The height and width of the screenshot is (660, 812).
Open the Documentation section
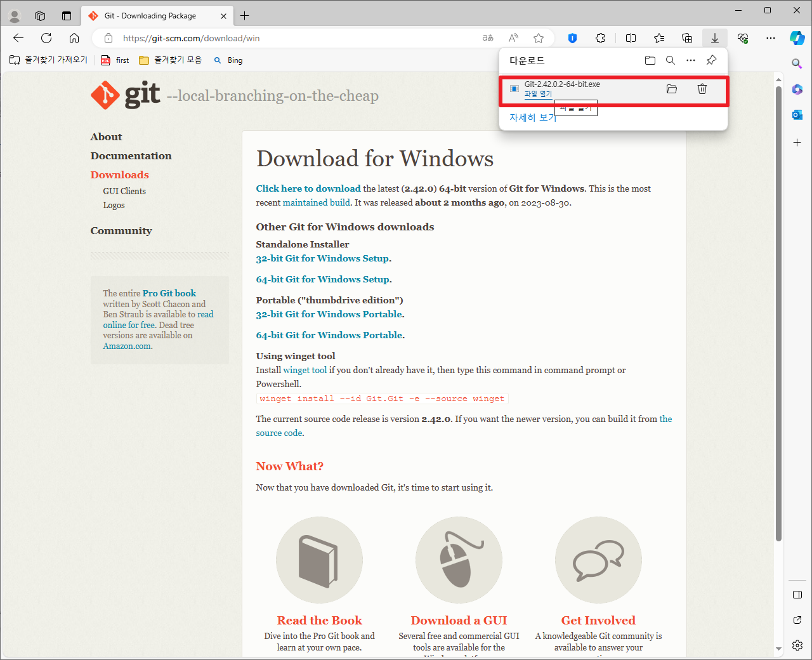[131, 156]
